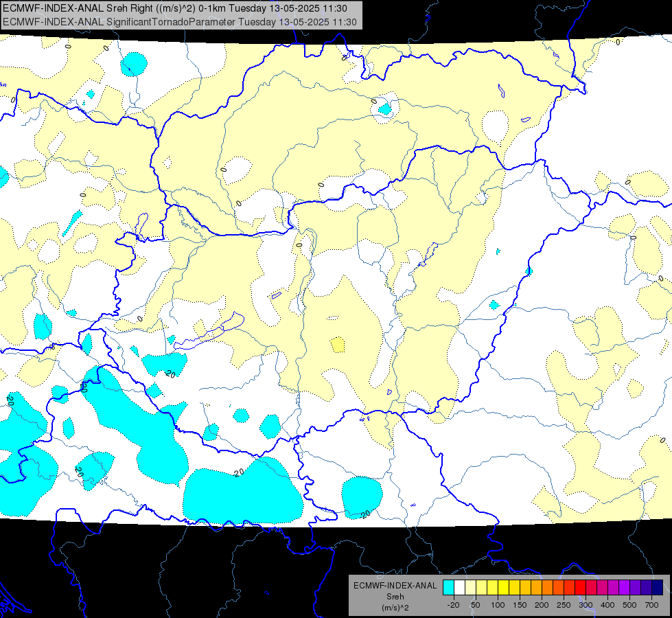Screen dimensions: 672x618
Task: Click the legend label ECMWF-INDEX-ANAL
Action: [x=395, y=586]
